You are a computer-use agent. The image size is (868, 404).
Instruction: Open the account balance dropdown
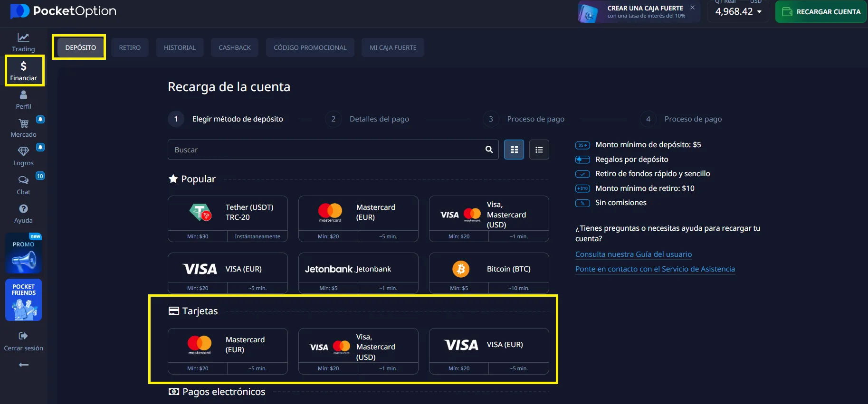[x=738, y=11]
